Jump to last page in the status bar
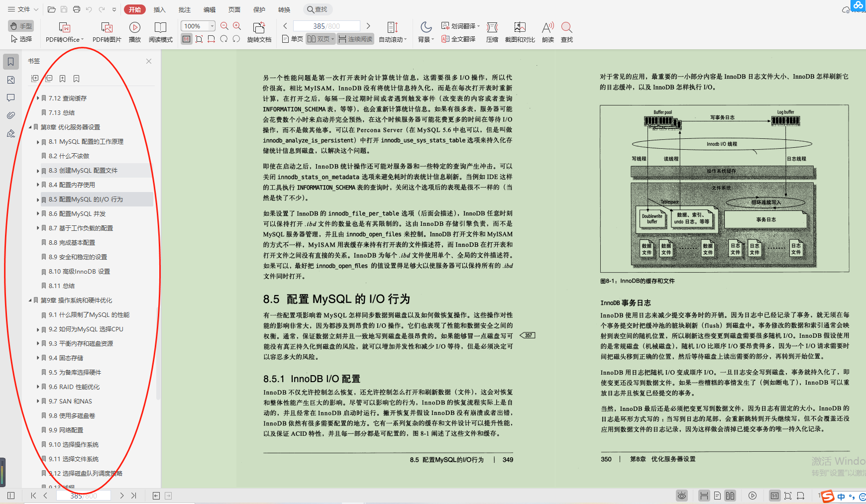 (134, 496)
